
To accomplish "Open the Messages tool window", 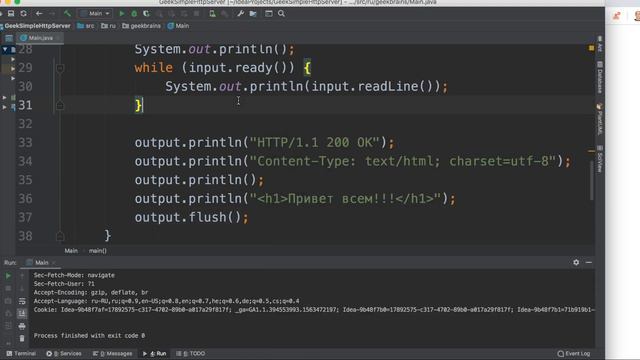I will click(112, 353).
